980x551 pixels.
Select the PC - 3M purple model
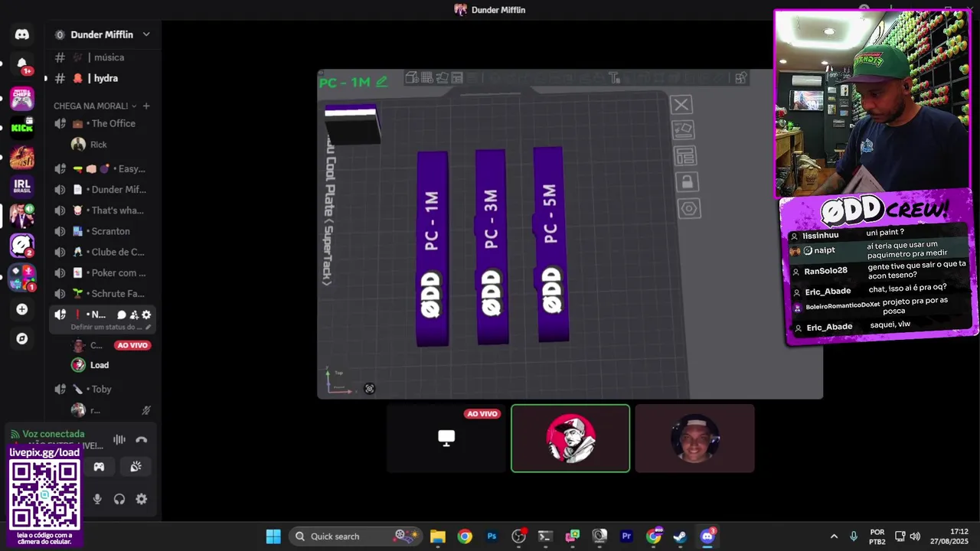click(492, 246)
